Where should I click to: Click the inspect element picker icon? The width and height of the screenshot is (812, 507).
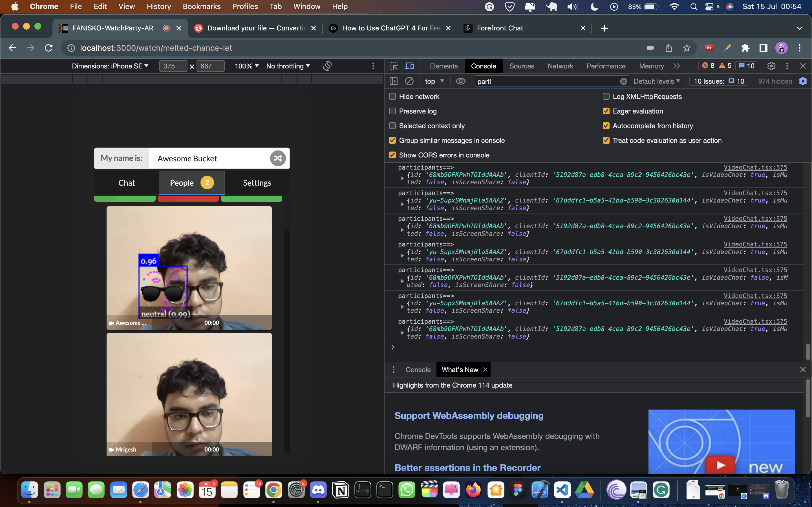point(394,66)
